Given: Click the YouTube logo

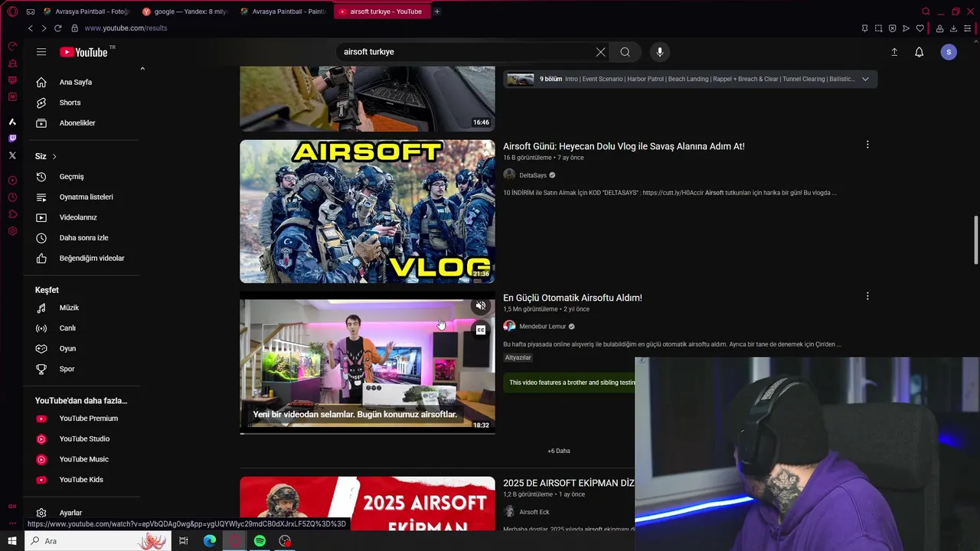Looking at the screenshot, I should click(83, 52).
